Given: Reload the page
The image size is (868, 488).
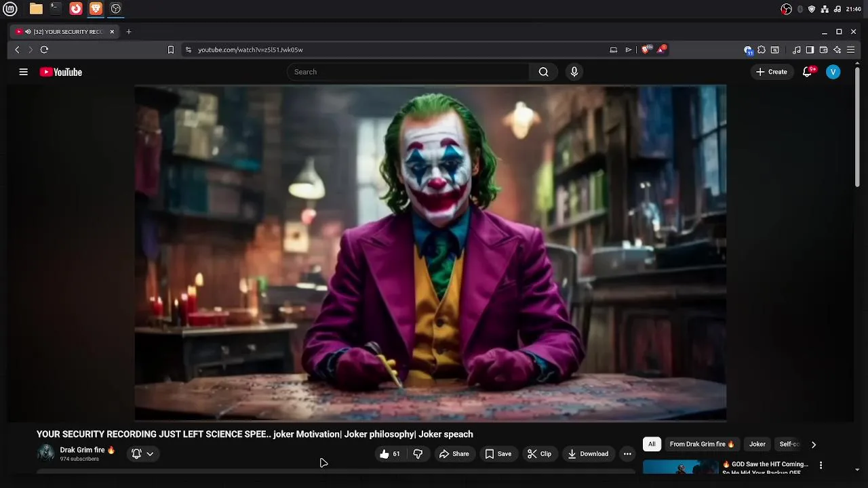Looking at the screenshot, I should [44, 49].
